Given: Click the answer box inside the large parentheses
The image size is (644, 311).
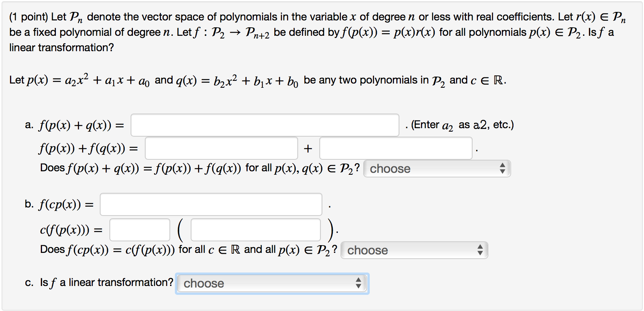Looking at the screenshot, I should [255, 230].
